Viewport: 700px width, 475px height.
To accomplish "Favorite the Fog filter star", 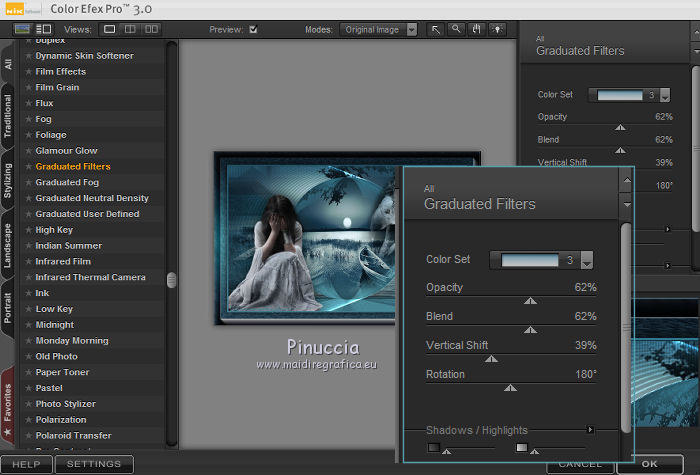I will click(x=29, y=119).
